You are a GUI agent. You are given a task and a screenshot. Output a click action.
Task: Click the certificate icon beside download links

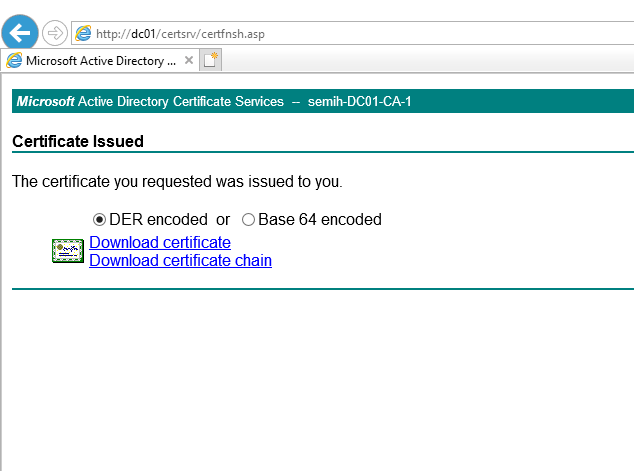point(68,252)
